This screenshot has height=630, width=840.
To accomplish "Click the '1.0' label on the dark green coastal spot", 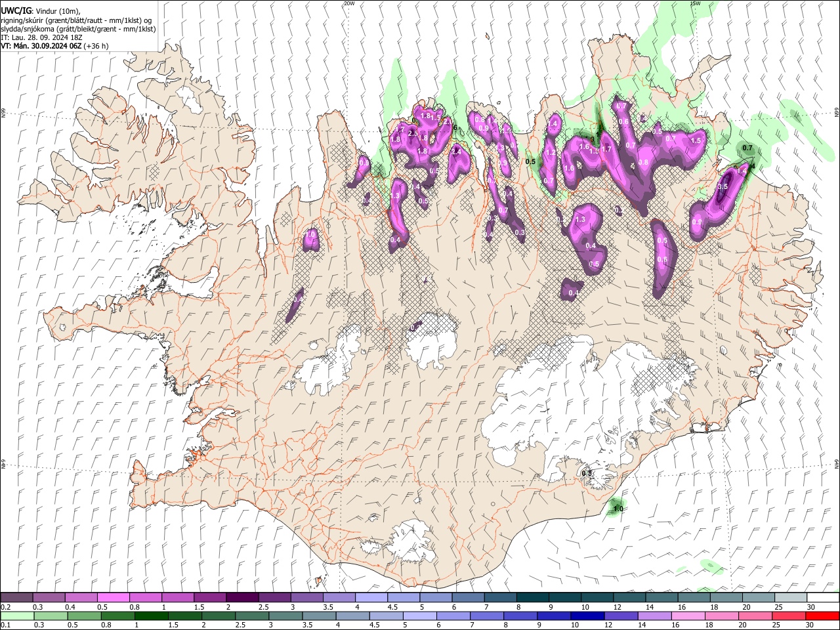I will 618,509.
